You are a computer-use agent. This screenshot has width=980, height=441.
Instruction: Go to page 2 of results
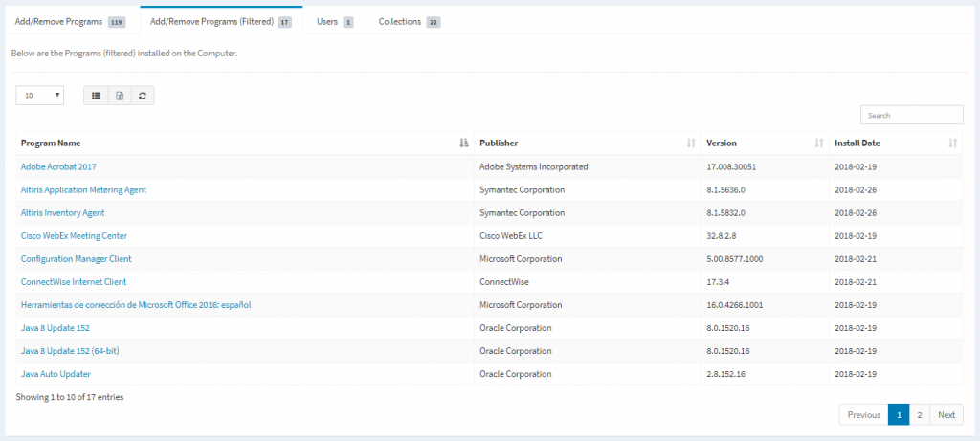click(x=919, y=414)
